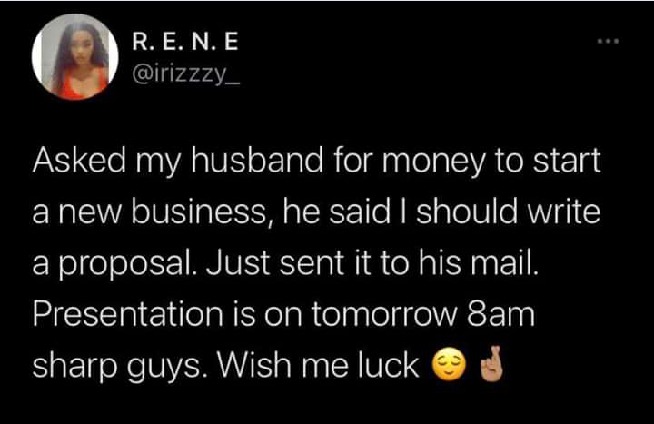Viewport: 654px width, 424px height.
Task: Select the relieved face emoji
Action: (x=448, y=365)
